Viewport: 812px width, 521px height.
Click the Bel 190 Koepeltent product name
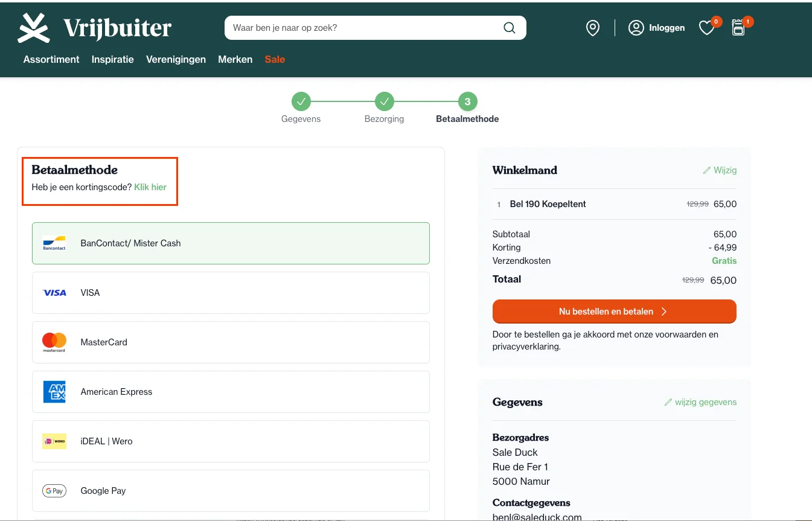pyautogui.click(x=548, y=204)
